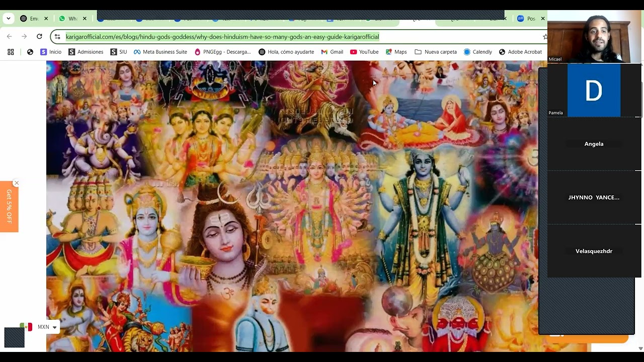The height and width of the screenshot is (362, 644).
Task: Switch to the Emu browser tab
Action: [30, 19]
